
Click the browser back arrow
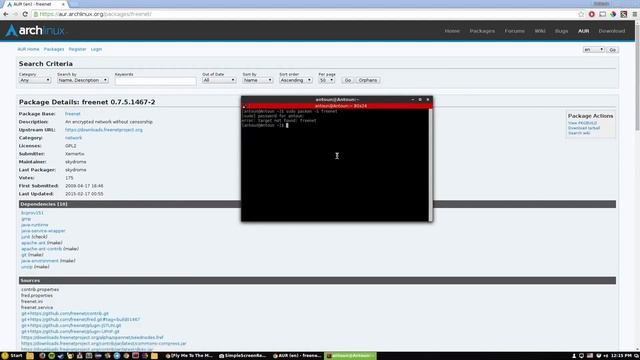tap(6, 14)
